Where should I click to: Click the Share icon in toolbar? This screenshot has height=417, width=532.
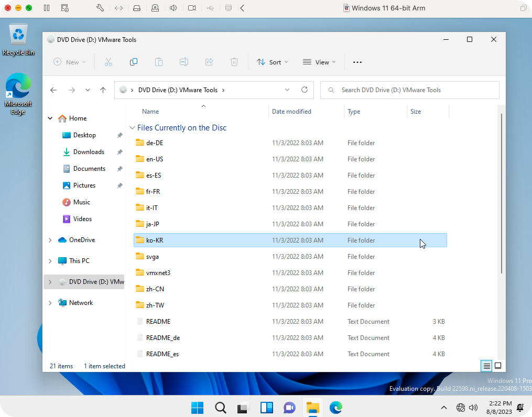pos(209,62)
